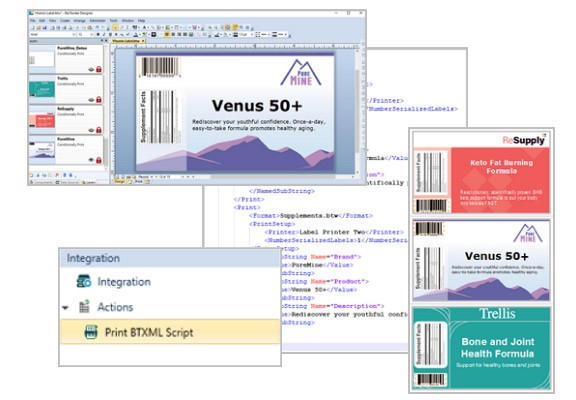
Task: Select the Print BTXML Script action
Action: click(x=170, y=332)
